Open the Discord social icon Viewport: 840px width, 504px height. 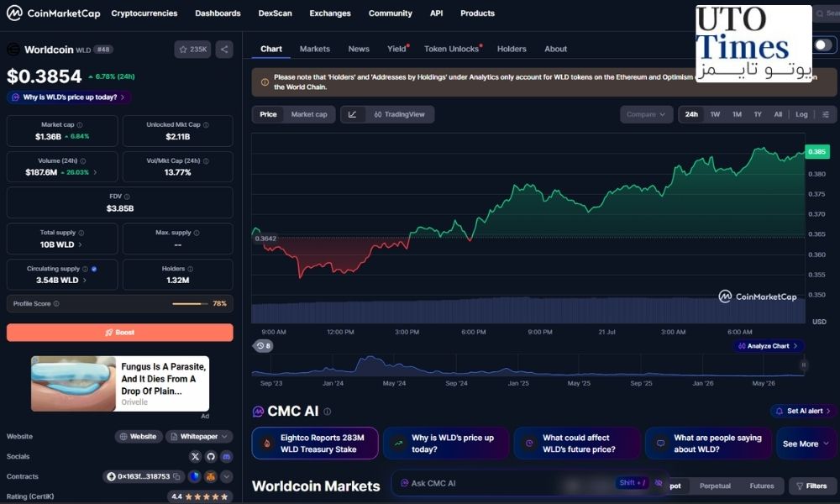tap(227, 456)
